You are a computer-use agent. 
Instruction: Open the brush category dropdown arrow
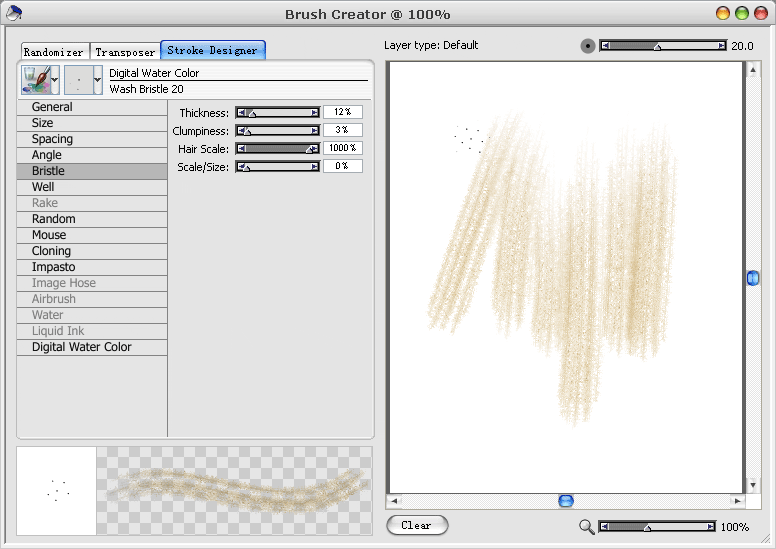point(55,80)
